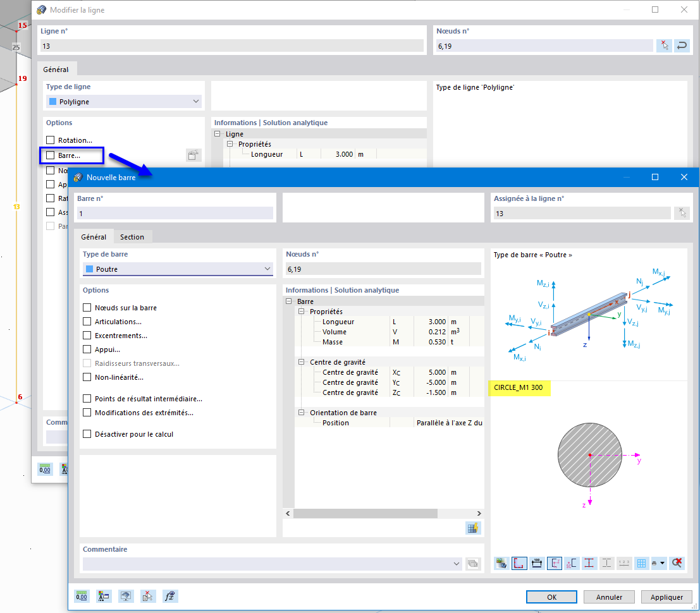
Task: Click OK button
Action: (x=552, y=597)
